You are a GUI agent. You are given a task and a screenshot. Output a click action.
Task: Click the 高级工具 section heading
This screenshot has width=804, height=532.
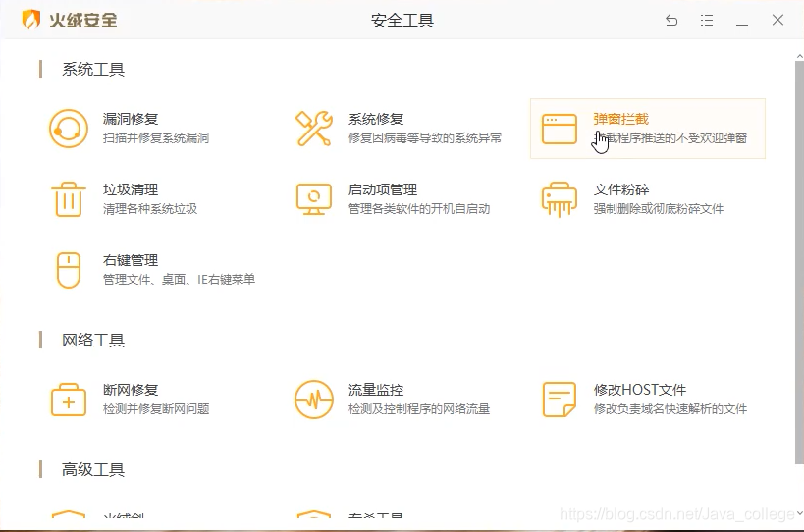click(x=93, y=469)
